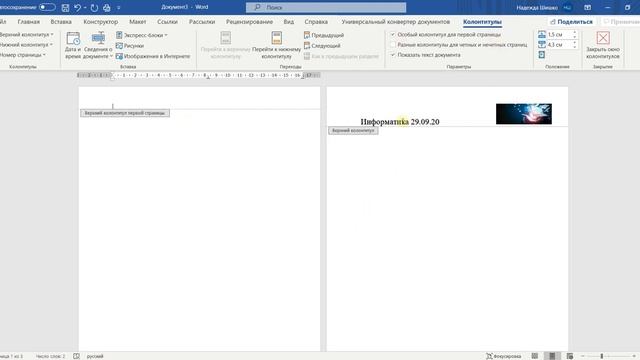
Task: Click the Рисунки insert button
Action: point(130,46)
